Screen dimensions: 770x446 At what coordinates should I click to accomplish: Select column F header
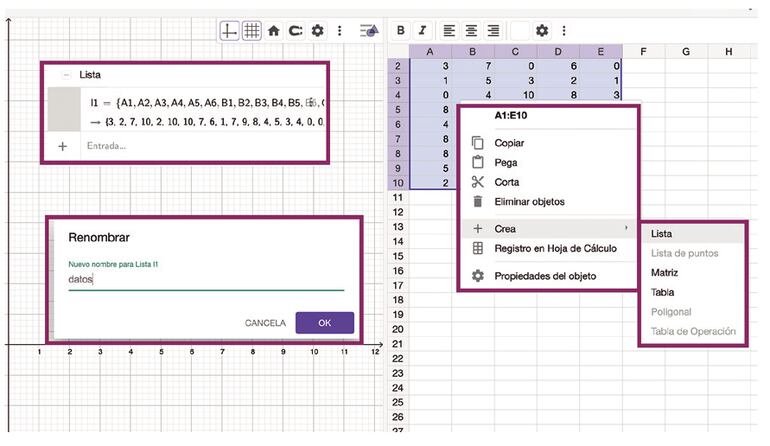pyautogui.click(x=643, y=52)
